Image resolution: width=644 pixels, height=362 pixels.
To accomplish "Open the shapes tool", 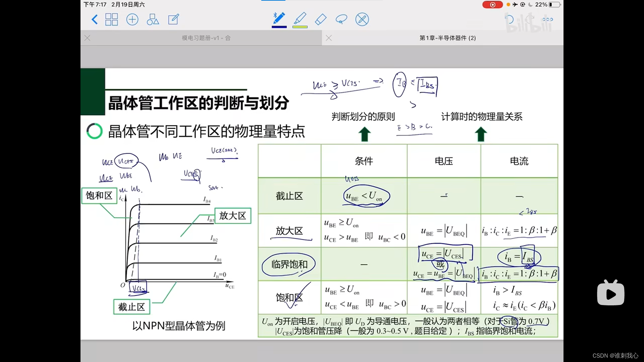I will [153, 19].
